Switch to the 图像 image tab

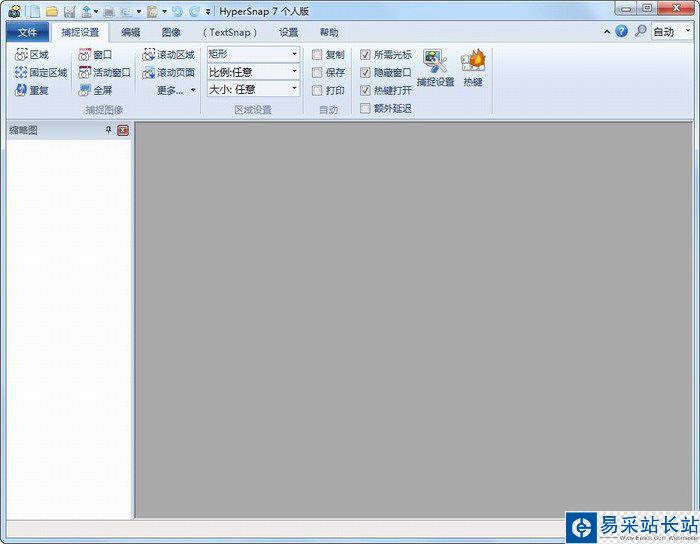coord(171,32)
